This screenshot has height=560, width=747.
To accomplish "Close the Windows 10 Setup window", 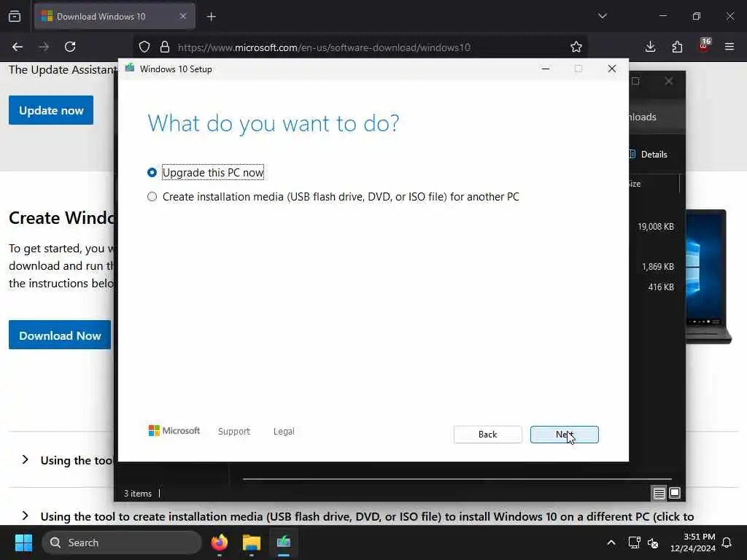I will point(612,69).
